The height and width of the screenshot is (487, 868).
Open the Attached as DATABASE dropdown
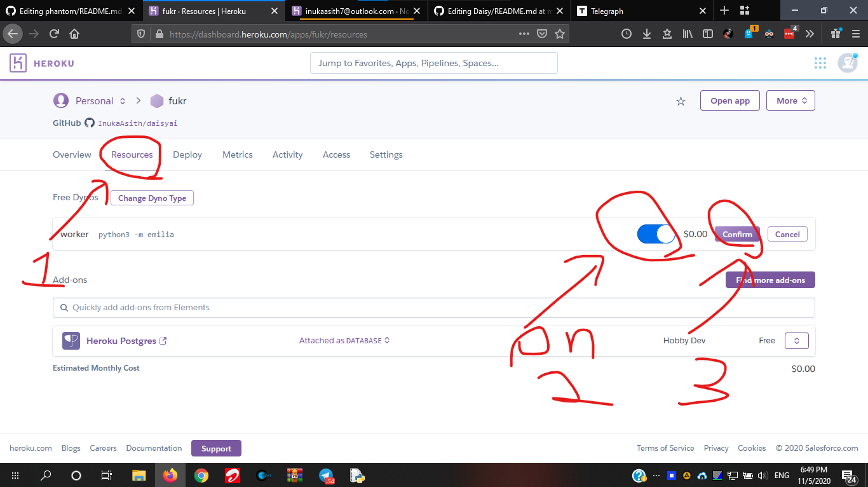pos(344,341)
